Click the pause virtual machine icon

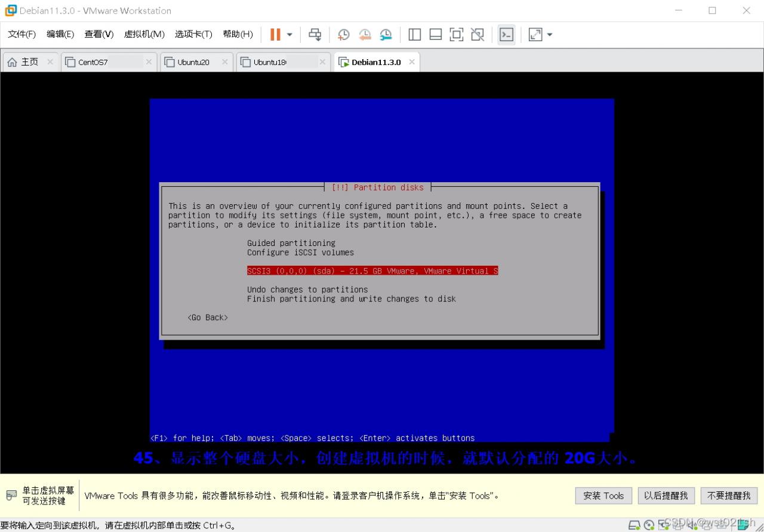[x=275, y=35]
